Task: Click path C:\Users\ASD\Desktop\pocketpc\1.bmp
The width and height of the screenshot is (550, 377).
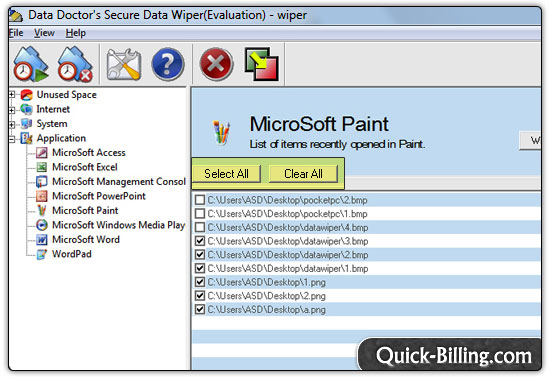Action: coord(287,214)
